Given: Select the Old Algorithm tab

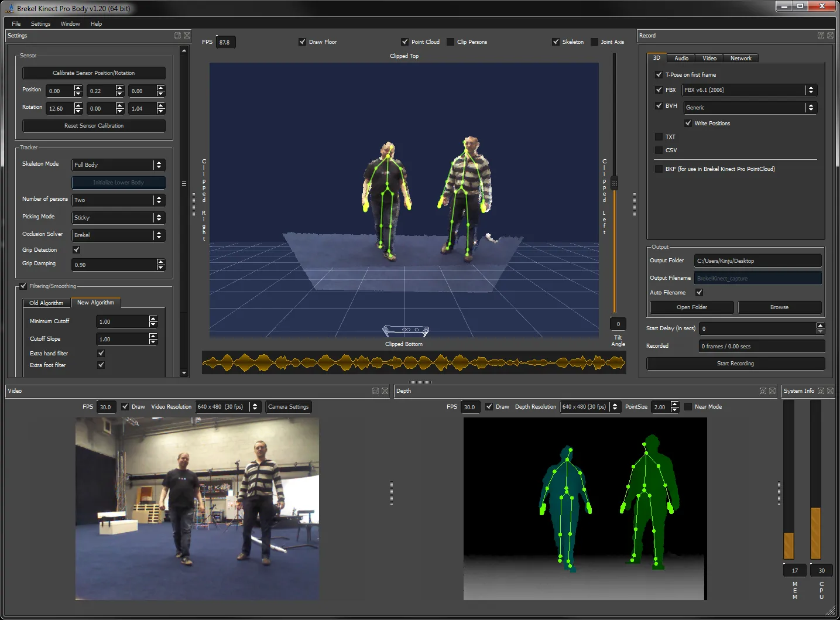Looking at the screenshot, I should [x=46, y=303].
